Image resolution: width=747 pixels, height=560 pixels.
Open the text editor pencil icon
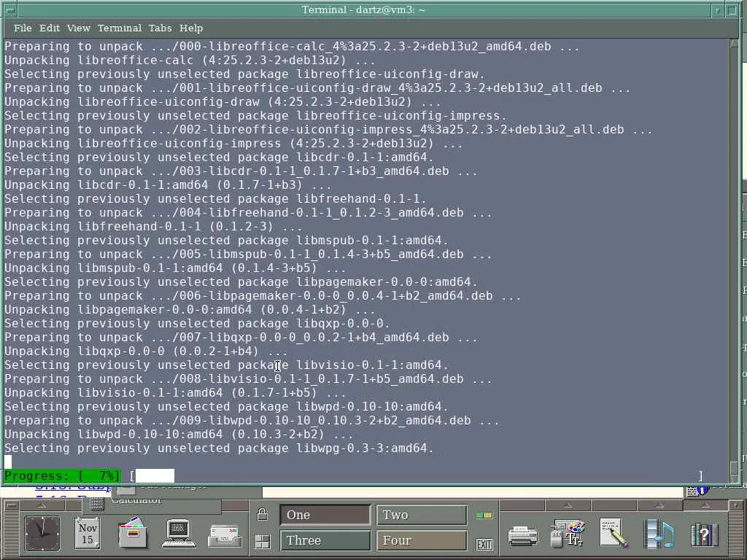(x=613, y=533)
